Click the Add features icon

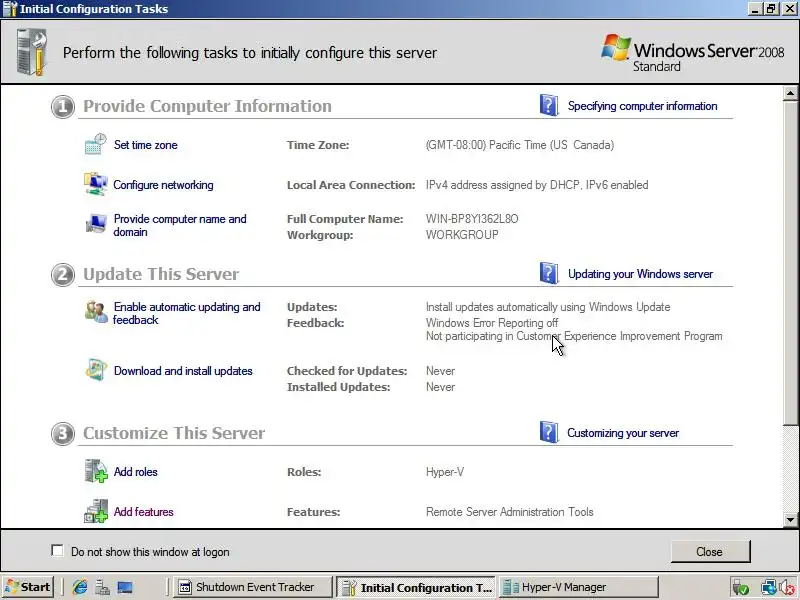96,511
